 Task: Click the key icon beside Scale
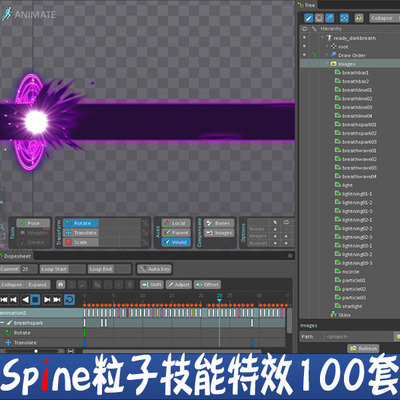145,242
